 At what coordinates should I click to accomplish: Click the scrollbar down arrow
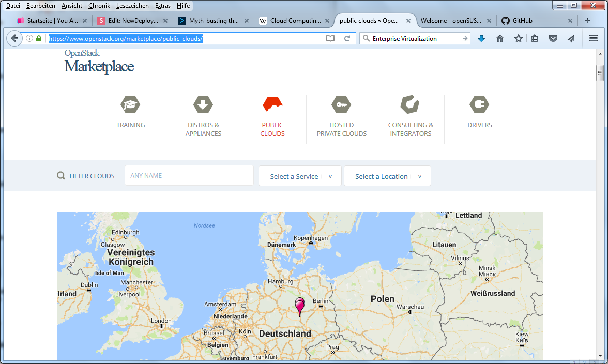600,356
